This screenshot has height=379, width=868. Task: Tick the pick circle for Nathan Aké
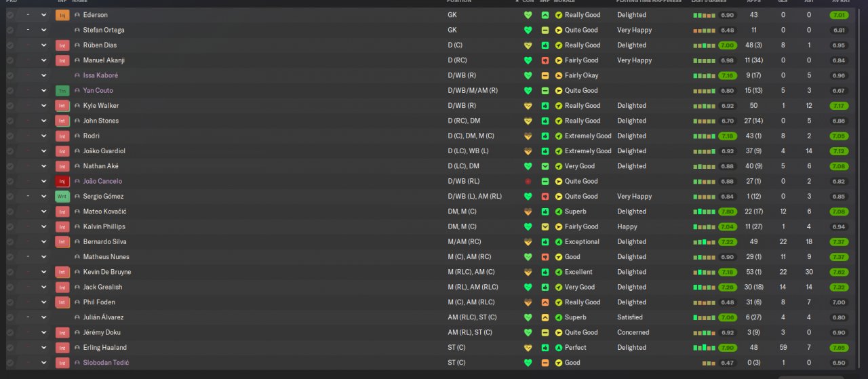[9, 166]
